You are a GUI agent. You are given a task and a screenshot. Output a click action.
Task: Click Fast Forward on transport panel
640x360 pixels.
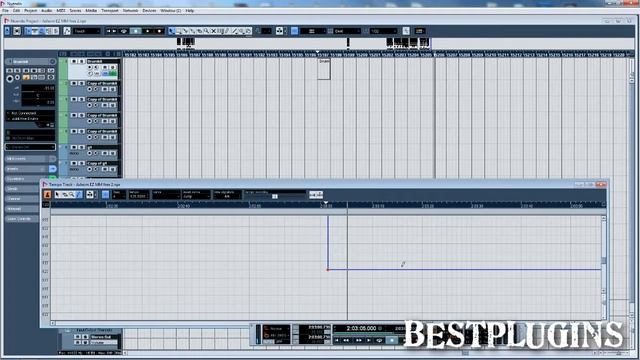358,340
